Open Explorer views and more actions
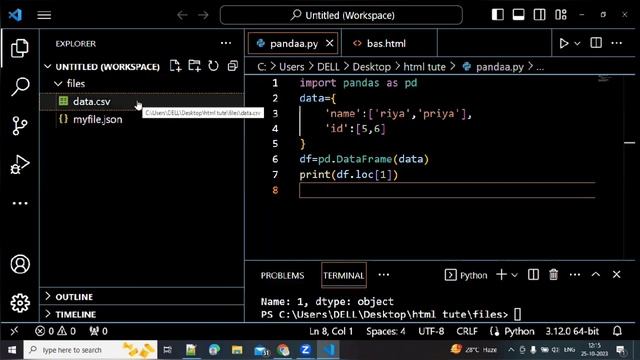640x360 pixels. click(x=226, y=43)
